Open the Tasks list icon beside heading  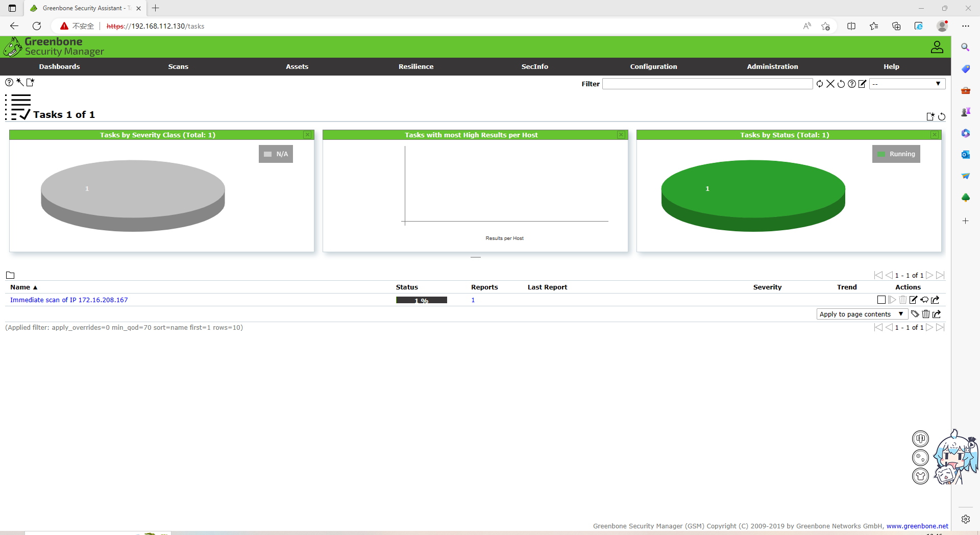[x=18, y=107]
